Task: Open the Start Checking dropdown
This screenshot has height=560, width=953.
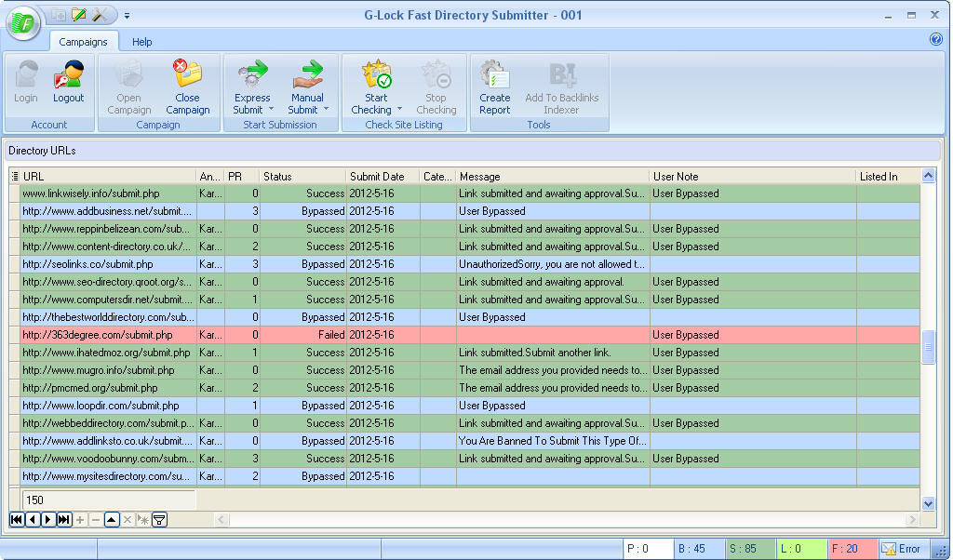Action: pyautogui.click(x=398, y=110)
